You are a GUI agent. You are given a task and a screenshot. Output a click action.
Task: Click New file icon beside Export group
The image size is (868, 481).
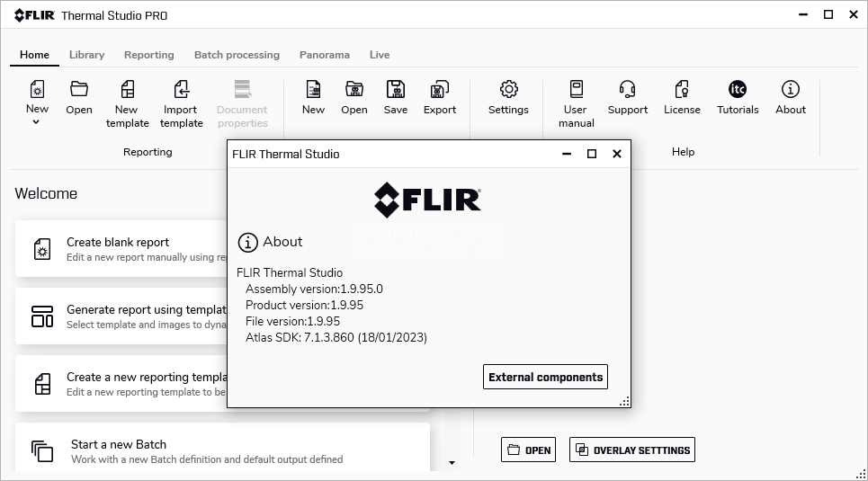point(313,89)
